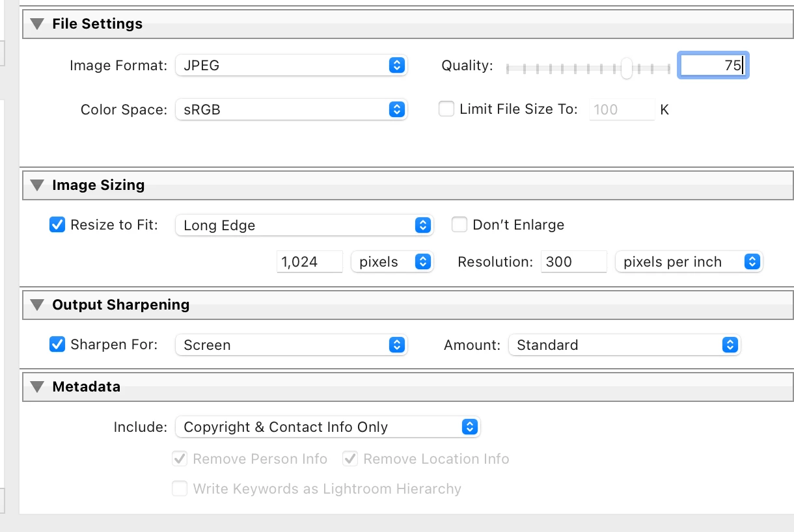Open the Image Format JPEG dropdown

click(x=291, y=65)
